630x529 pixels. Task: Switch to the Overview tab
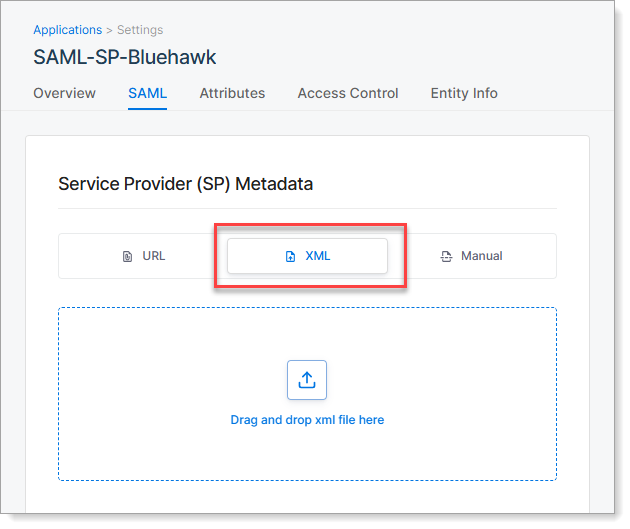[x=64, y=93]
